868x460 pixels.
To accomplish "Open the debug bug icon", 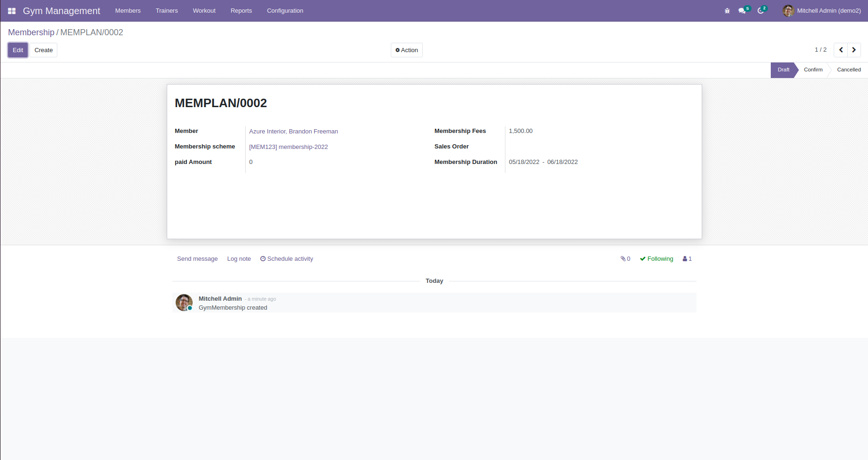I will [727, 11].
